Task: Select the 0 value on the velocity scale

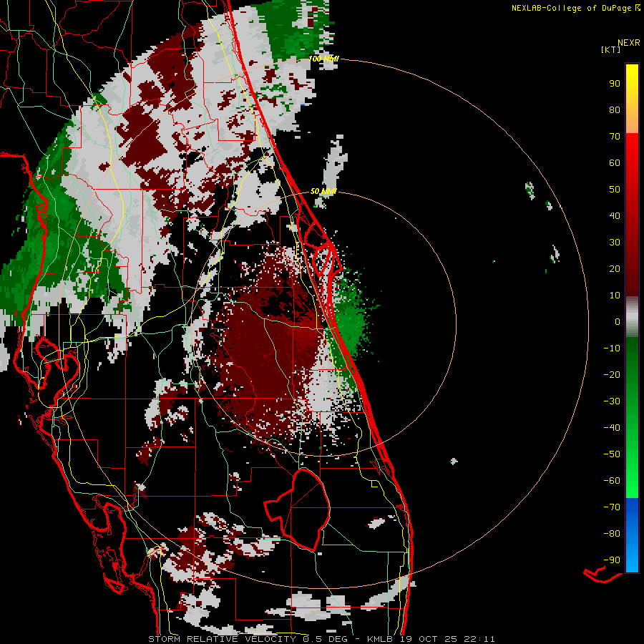Action: tap(618, 322)
